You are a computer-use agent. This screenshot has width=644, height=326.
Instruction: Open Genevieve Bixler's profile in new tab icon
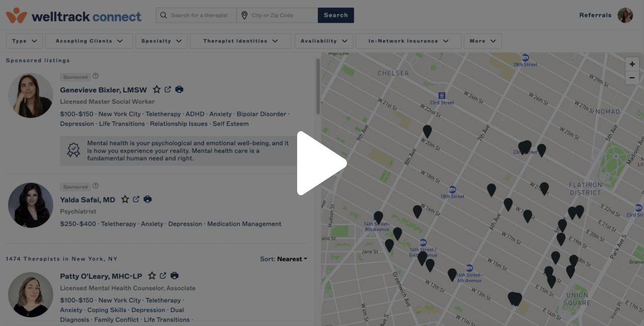pos(168,89)
